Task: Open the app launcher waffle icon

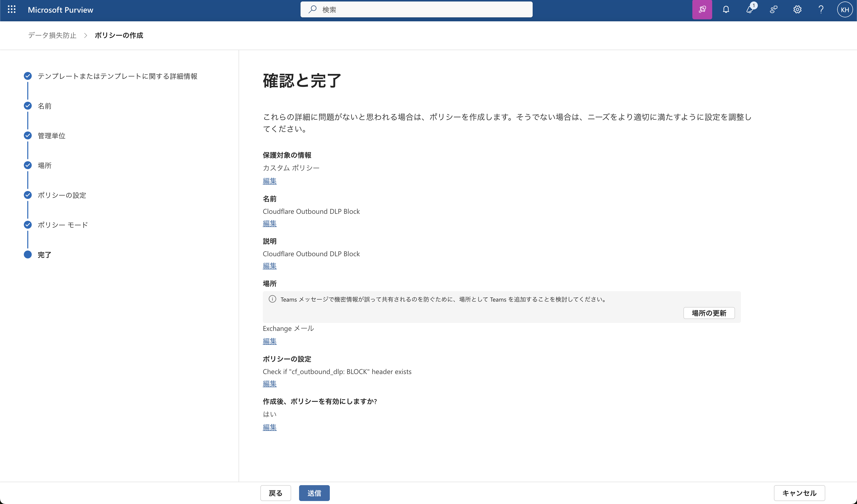Action: [x=12, y=9]
